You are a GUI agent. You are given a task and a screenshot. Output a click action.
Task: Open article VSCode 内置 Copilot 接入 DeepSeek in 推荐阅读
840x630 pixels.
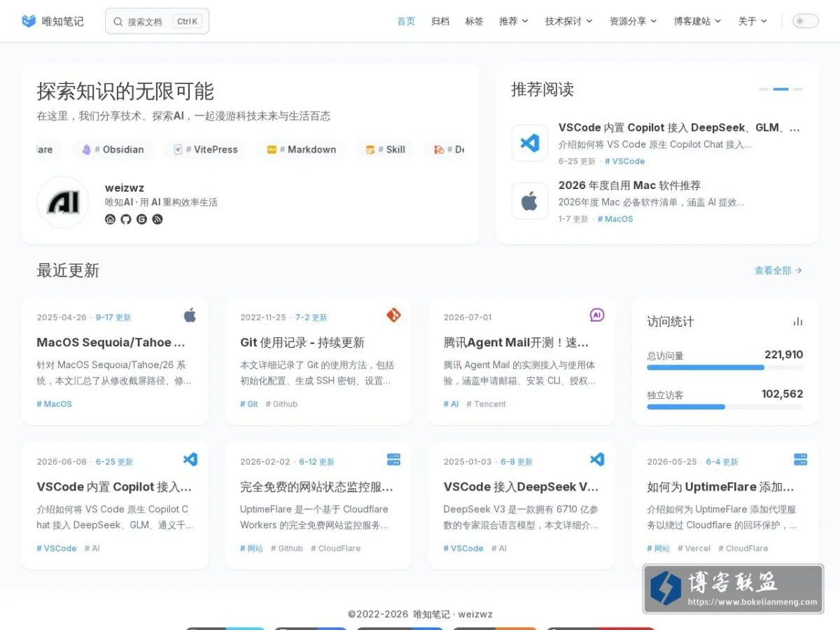679,127
